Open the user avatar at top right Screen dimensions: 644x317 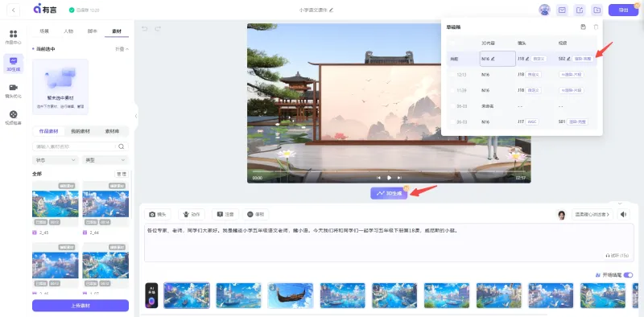click(545, 10)
